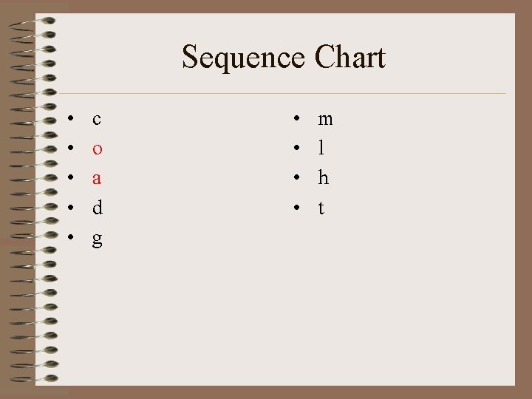
Task: Select the bullet point before letter "d"
Action: click(x=68, y=209)
